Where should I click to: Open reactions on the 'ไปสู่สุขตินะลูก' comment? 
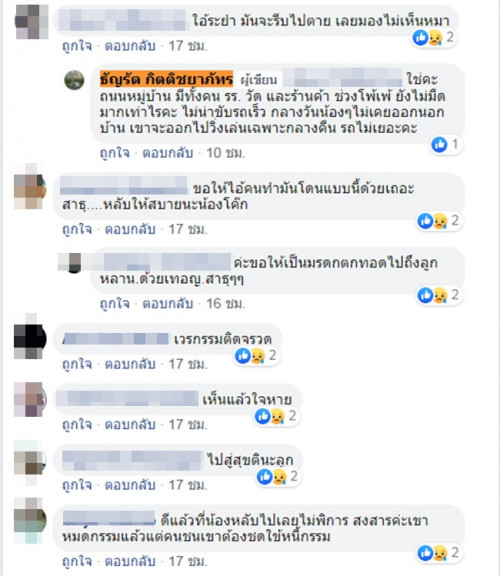(x=278, y=476)
